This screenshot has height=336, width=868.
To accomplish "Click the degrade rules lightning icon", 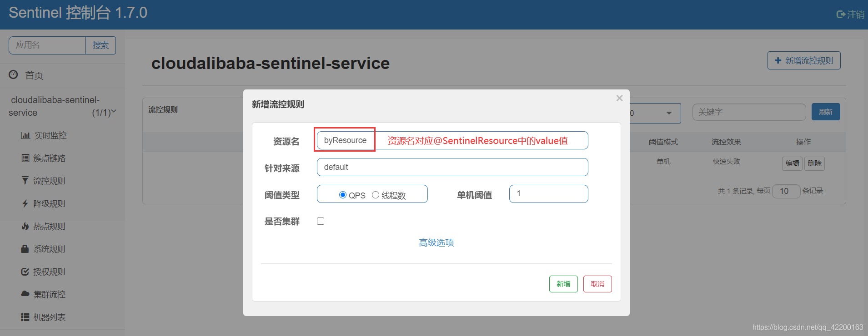I will 25,203.
